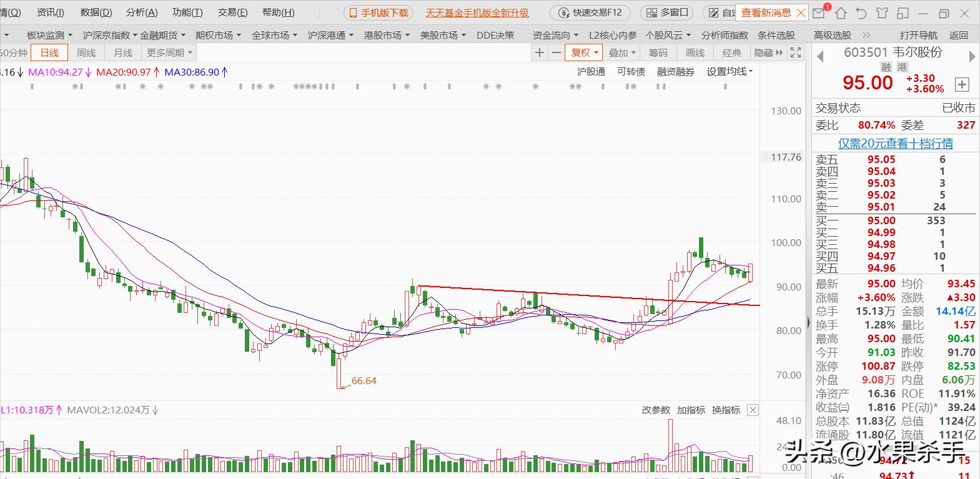Image resolution: width=980 pixels, height=479 pixels.
Task: Click the back arrow icon in title bar
Action: coord(861,12)
